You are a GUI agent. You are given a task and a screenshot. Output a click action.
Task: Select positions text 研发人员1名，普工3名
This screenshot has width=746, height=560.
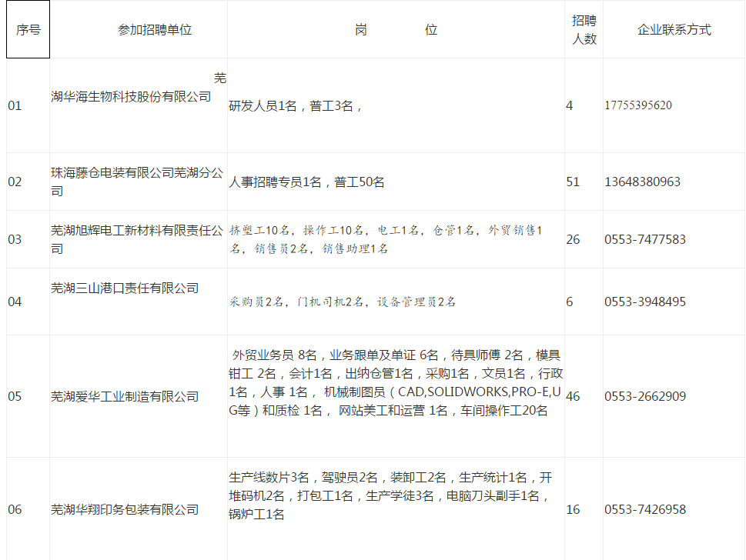point(295,105)
